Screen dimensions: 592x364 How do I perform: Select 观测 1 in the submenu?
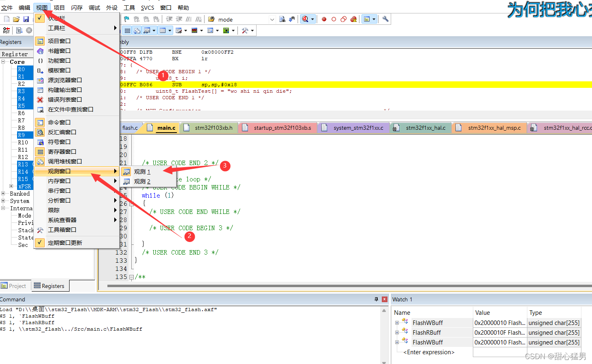pyautogui.click(x=148, y=172)
